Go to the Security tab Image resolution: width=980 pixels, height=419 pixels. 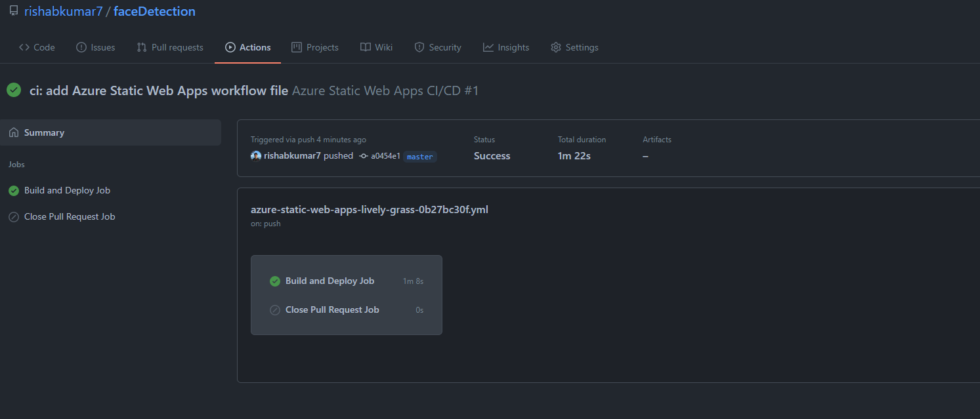(438, 47)
